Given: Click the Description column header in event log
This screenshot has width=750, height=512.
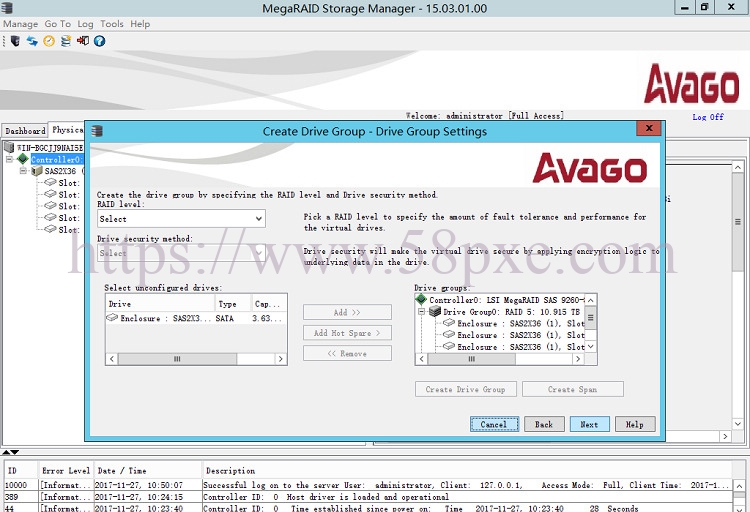Looking at the screenshot, I should (x=466, y=470).
